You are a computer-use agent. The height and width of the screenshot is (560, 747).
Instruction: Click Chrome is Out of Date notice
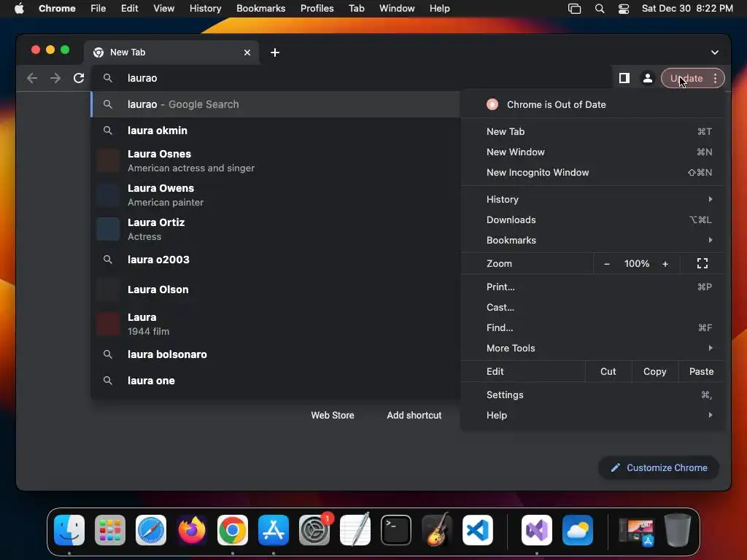point(592,104)
